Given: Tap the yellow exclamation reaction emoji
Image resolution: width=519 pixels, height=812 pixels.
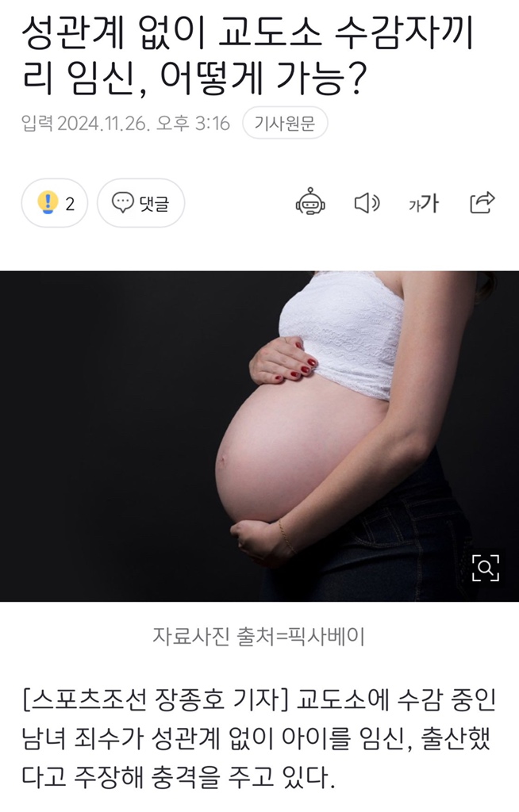Looking at the screenshot, I should (48, 202).
